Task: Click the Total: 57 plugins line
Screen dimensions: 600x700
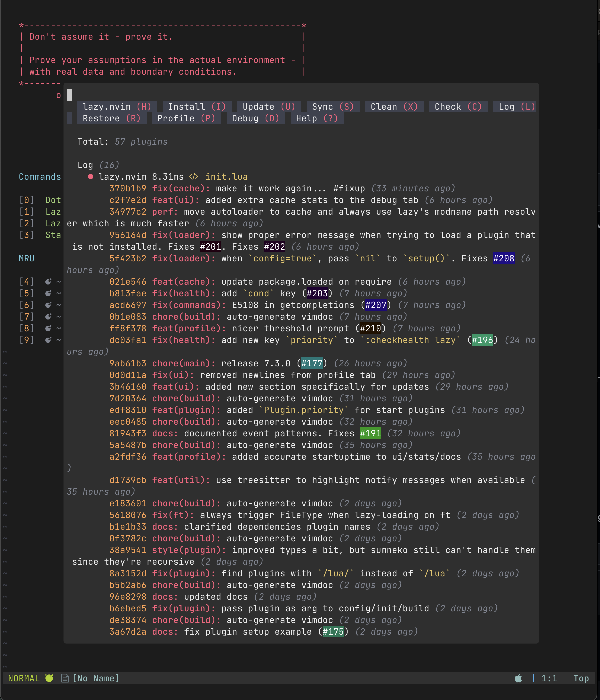Action: click(x=122, y=142)
